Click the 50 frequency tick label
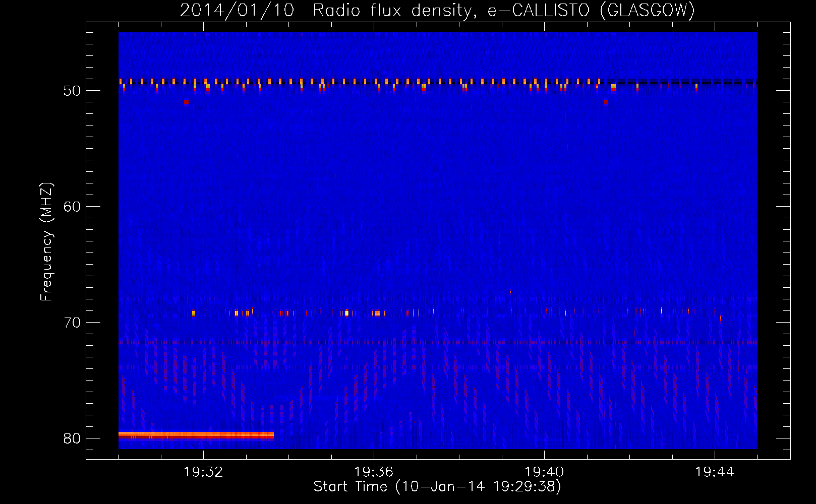Image resolution: width=816 pixels, height=504 pixels. point(72,91)
